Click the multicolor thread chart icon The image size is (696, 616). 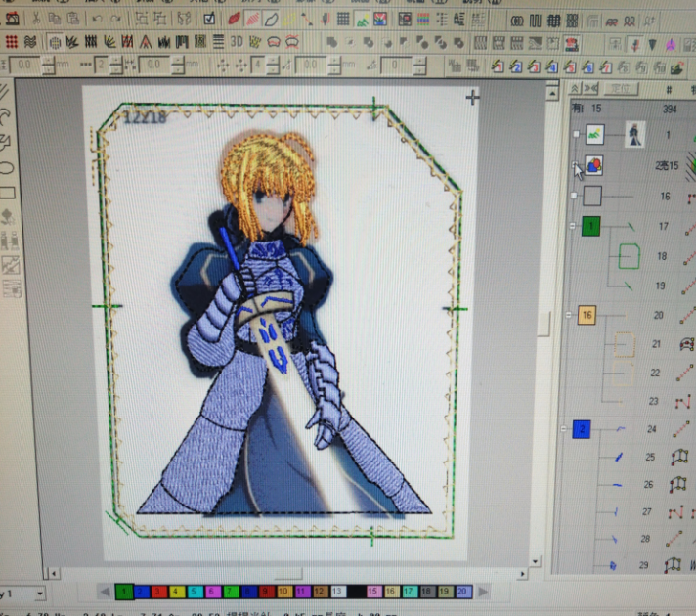(x=423, y=20)
